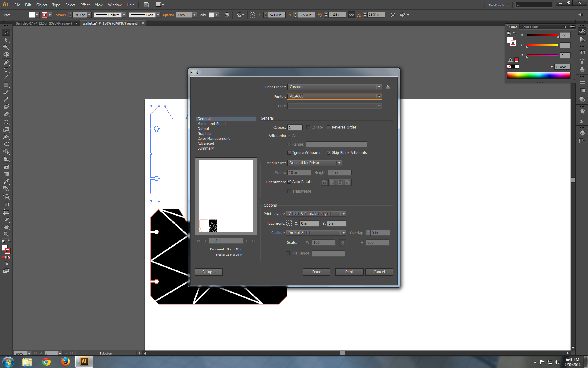The image size is (588, 368).
Task: Open the Media Size dropdown
Action: (315, 163)
